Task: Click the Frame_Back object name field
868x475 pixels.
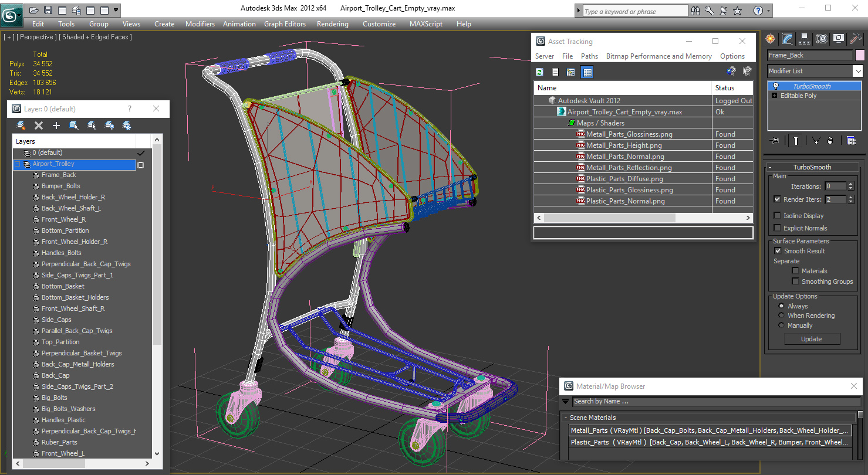Action: pyautogui.click(x=810, y=55)
